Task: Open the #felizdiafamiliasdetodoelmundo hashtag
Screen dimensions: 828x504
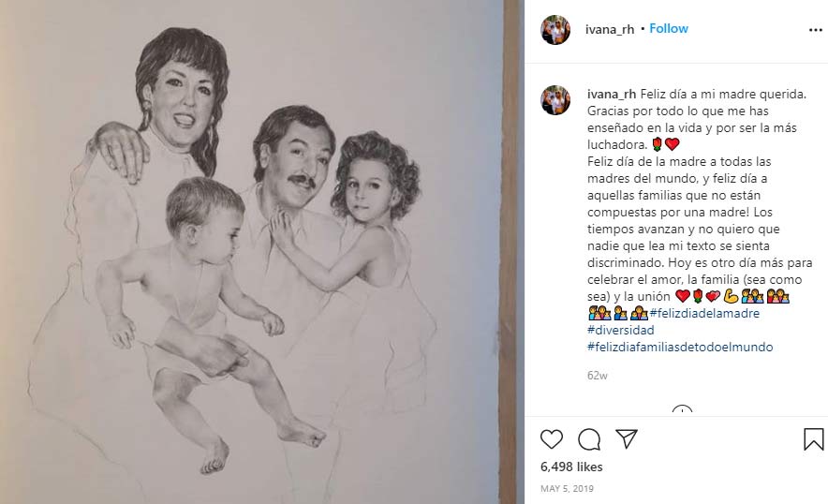Action: [681, 347]
